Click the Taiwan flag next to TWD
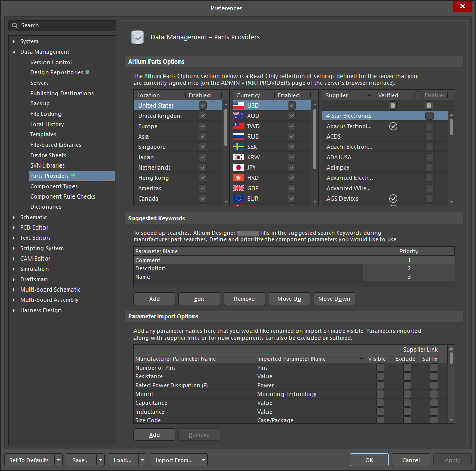The width and height of the screenshot is (476, 471). click(239, 126)
